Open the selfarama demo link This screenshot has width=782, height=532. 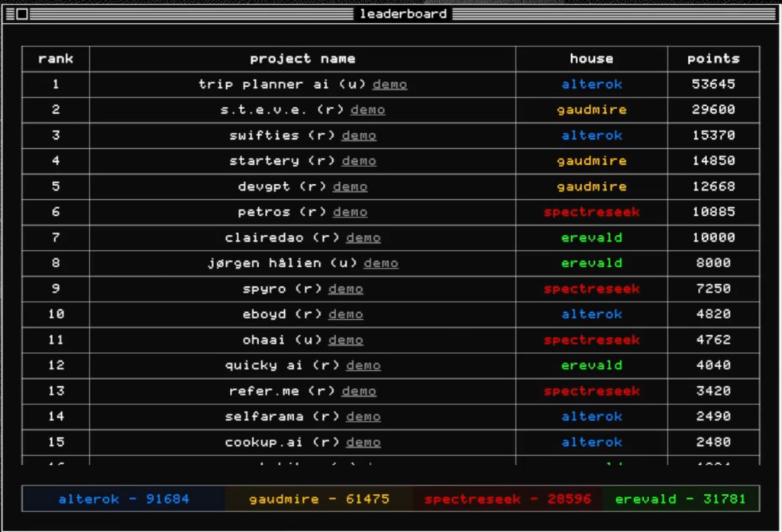(x=363, y=417)
